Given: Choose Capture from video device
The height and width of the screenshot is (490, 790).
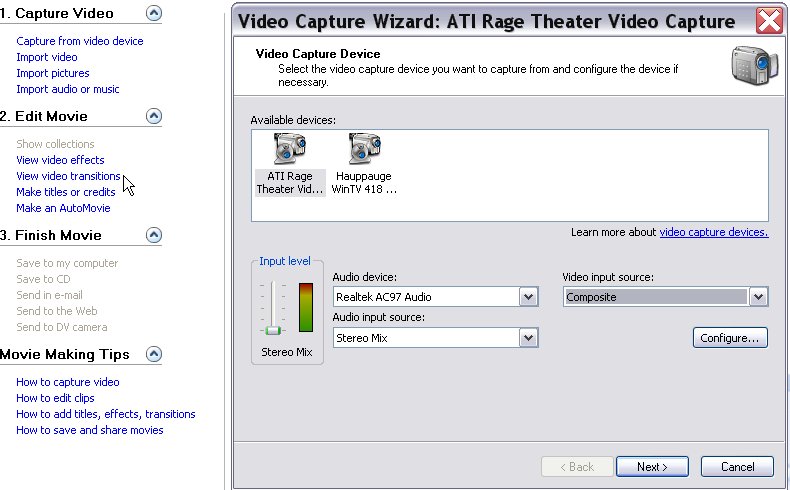Looking at the screenshot, I should point(80,41).
